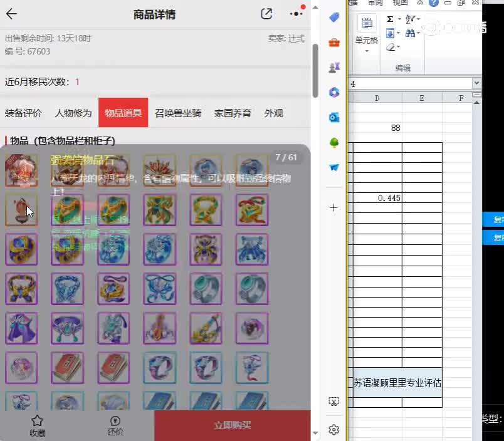Viewport: 504px width, 441px height.
Task: Select column E header in Excel
Action: 422,98
